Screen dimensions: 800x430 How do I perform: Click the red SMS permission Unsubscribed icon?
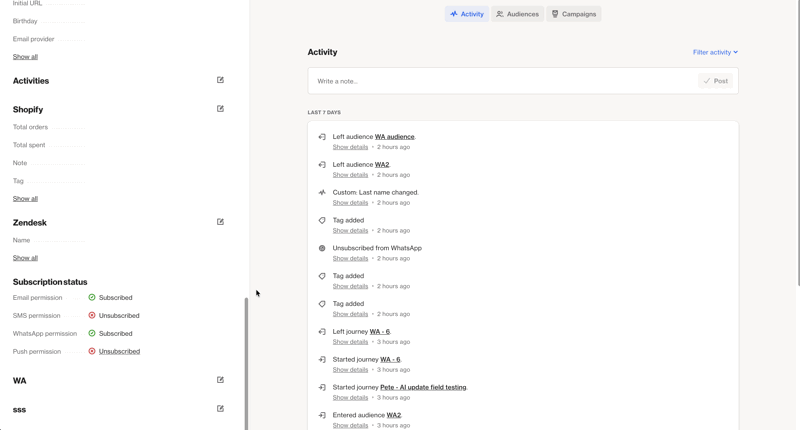pos(92,316)
